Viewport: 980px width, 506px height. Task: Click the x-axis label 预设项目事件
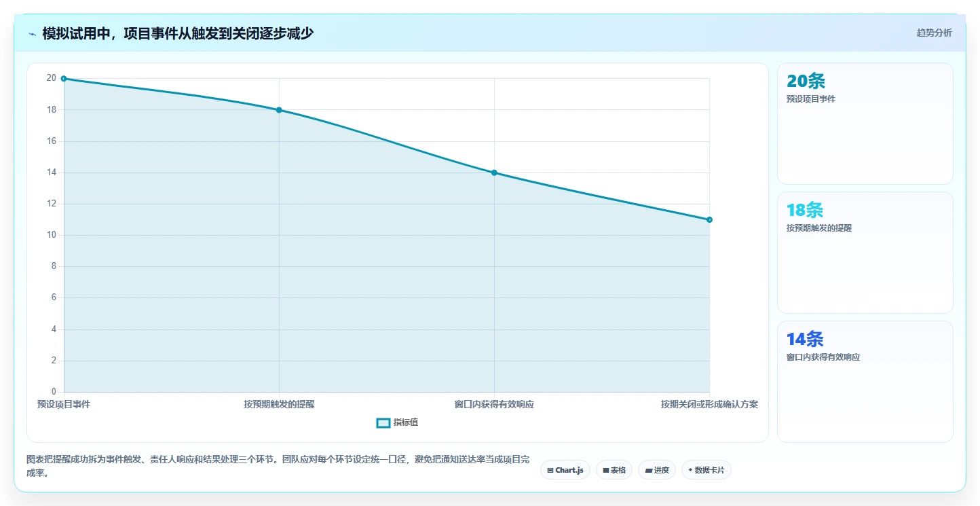(x=64, y=404)
